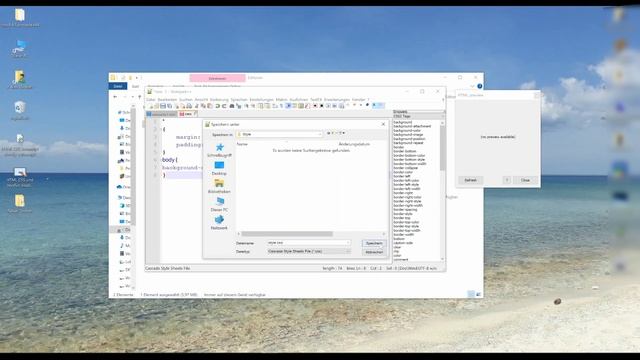640x360 pixels.
Task: Toggle details view in File Explorer
Action: 471,294
